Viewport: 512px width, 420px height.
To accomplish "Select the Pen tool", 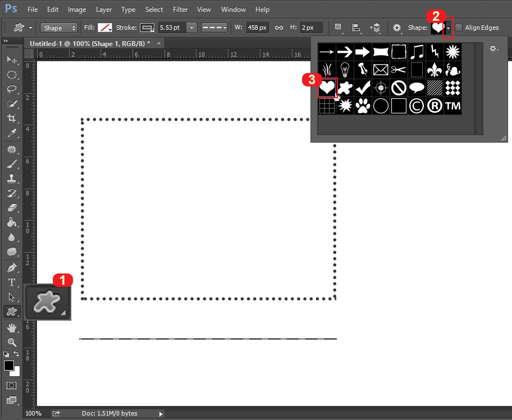I will pyautogui.click(x=12, y=268).
